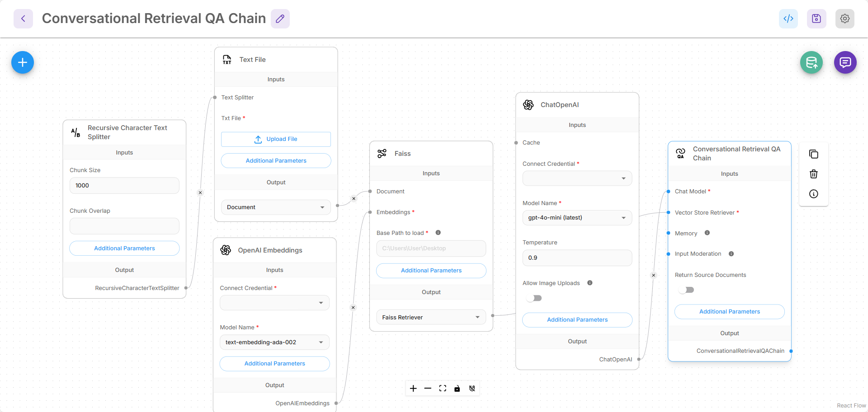Expand the Document output dropdown on Text File
This screenshot has height=412, width=868.
pos(276,207)
